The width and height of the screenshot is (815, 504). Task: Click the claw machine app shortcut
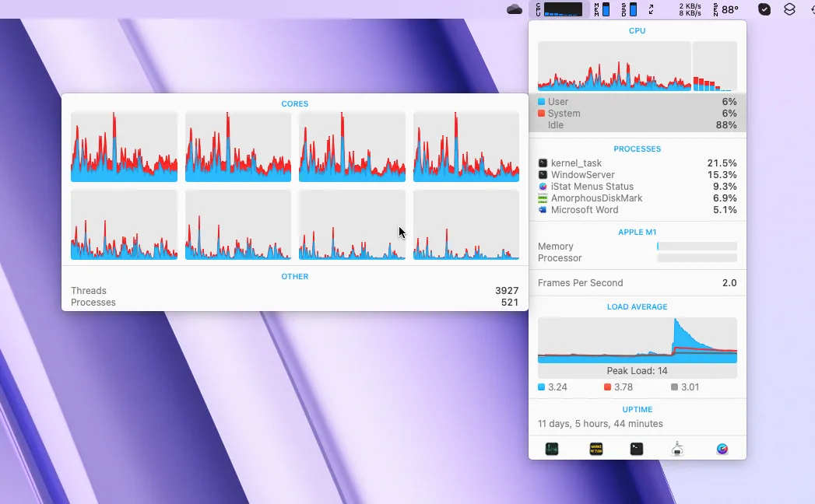[676, 448]
